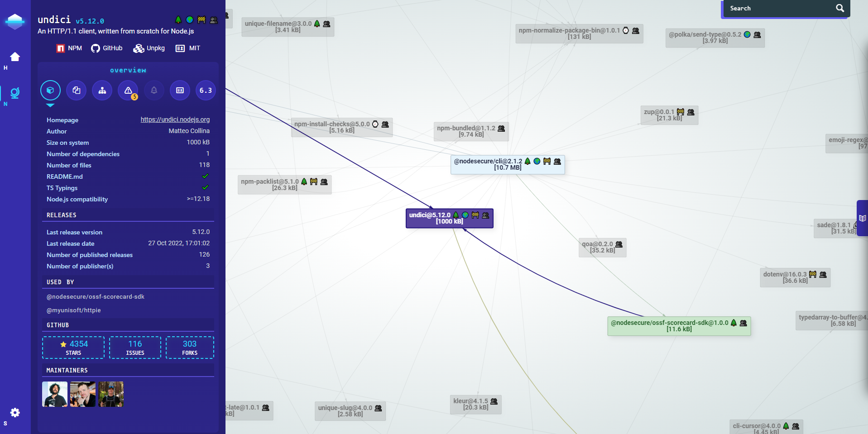The height and width of the screenshot is (434, 868).
Task: Select the typedarray-to-buffer node
Action: point(832,320)
